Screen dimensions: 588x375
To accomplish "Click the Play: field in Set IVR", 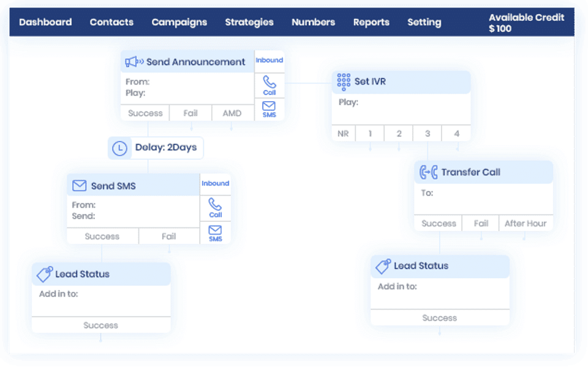I will pyautogui.click(x=349, y=102).
